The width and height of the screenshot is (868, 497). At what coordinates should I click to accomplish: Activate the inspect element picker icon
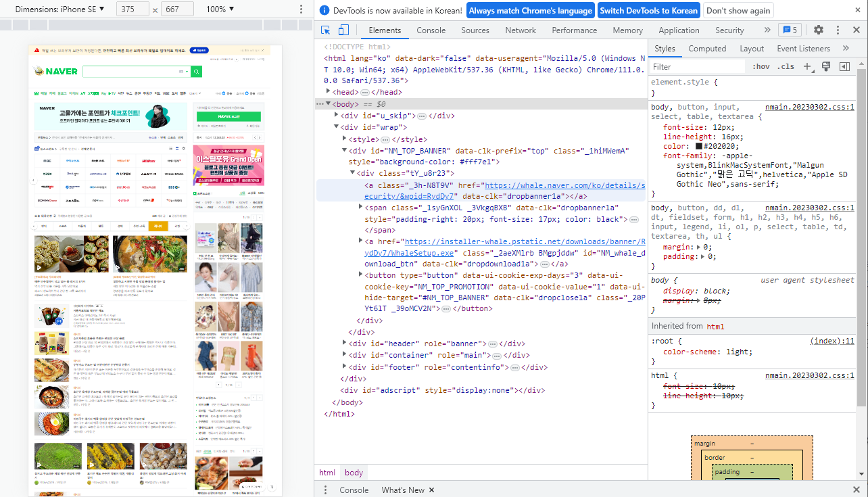pyautogui.click(x=326, y=30)
